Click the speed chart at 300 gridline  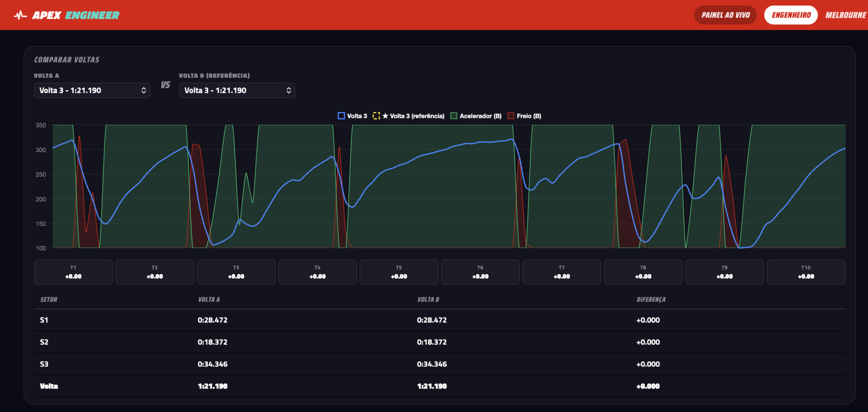[449, 150]
